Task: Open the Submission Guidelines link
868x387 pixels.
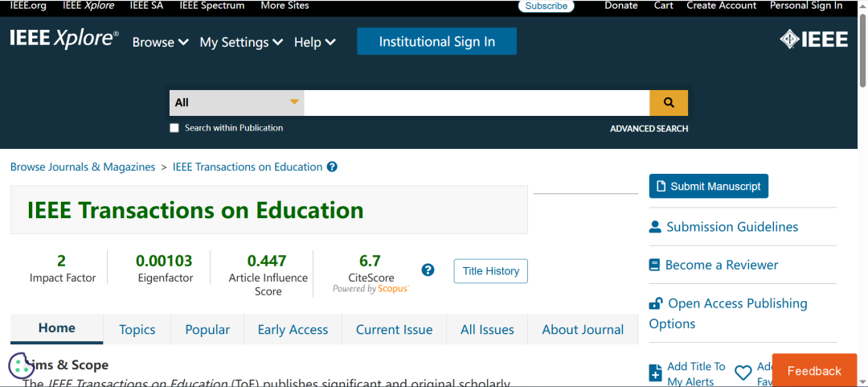Action: (x=732, y=227)
